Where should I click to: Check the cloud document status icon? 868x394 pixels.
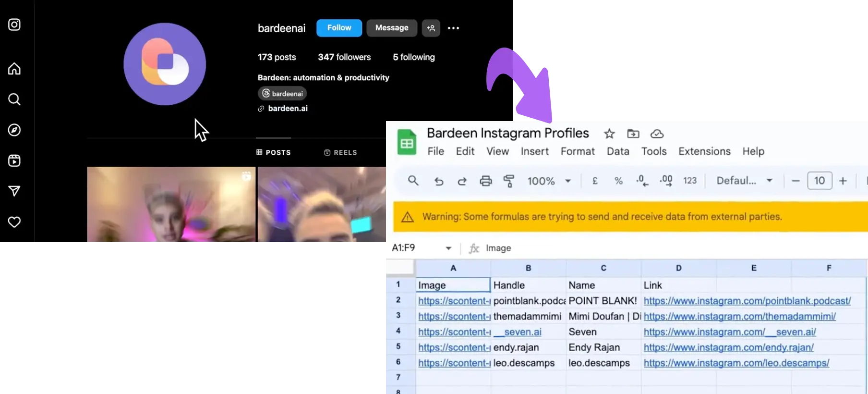tap(657, 134)
